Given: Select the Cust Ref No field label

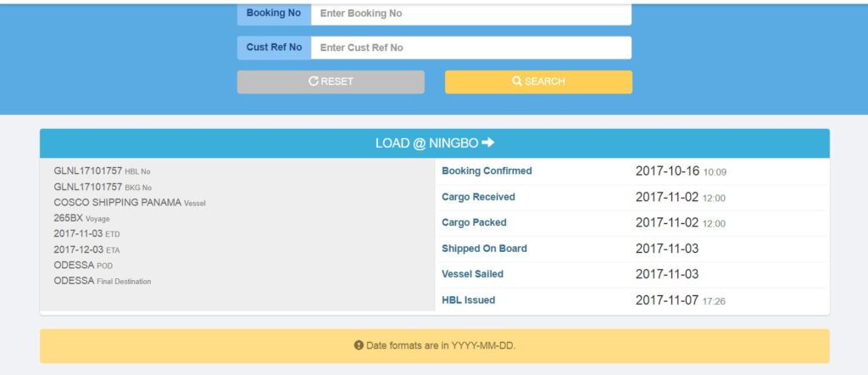Looking at the screenshot, I should [x=274, y=48].
